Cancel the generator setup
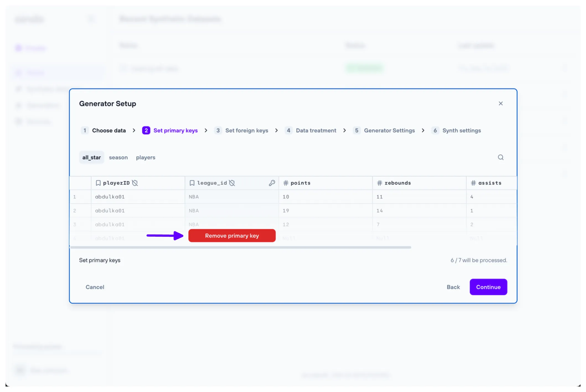Screen dimensions: 586x392 (x=95, y=287)
